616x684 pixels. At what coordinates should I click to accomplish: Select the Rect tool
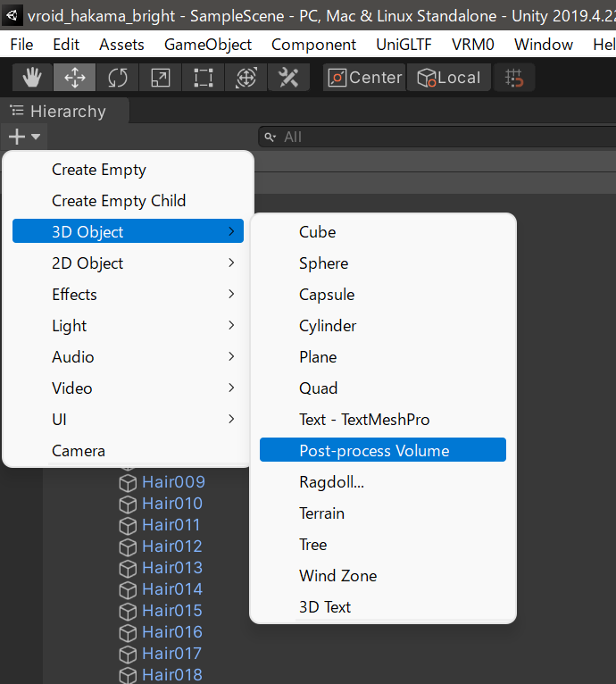[x=203, y=78]
